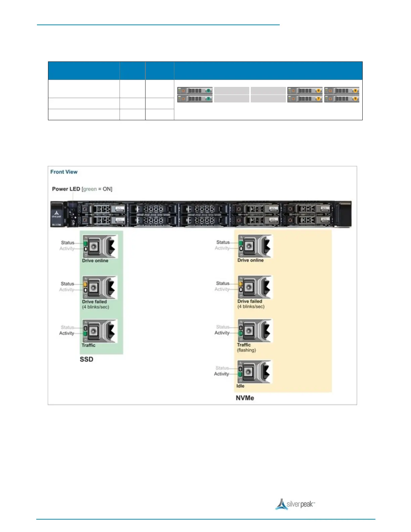Click "(flashing)" text in NVMe column

246,350
